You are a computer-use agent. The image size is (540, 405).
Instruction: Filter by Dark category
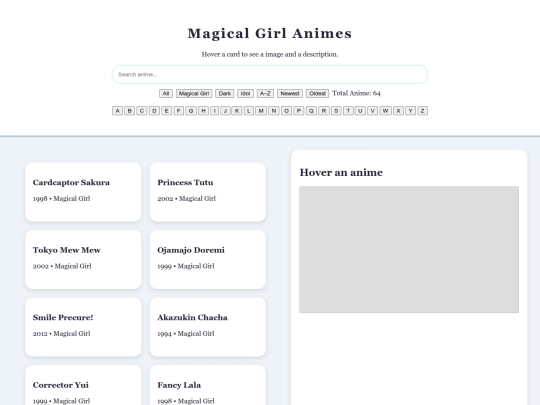tap(225, 93)
